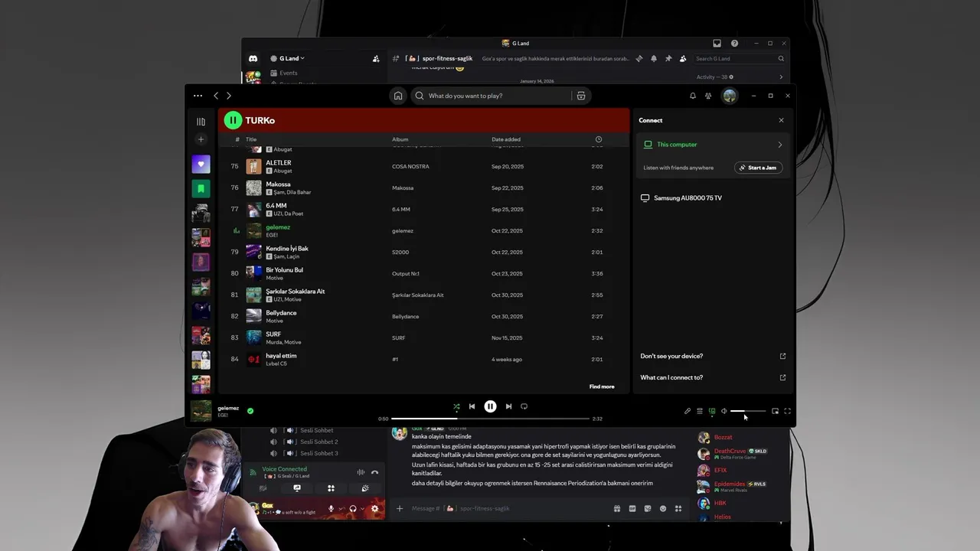Go back in Spotify navigation

pos(216,96)
